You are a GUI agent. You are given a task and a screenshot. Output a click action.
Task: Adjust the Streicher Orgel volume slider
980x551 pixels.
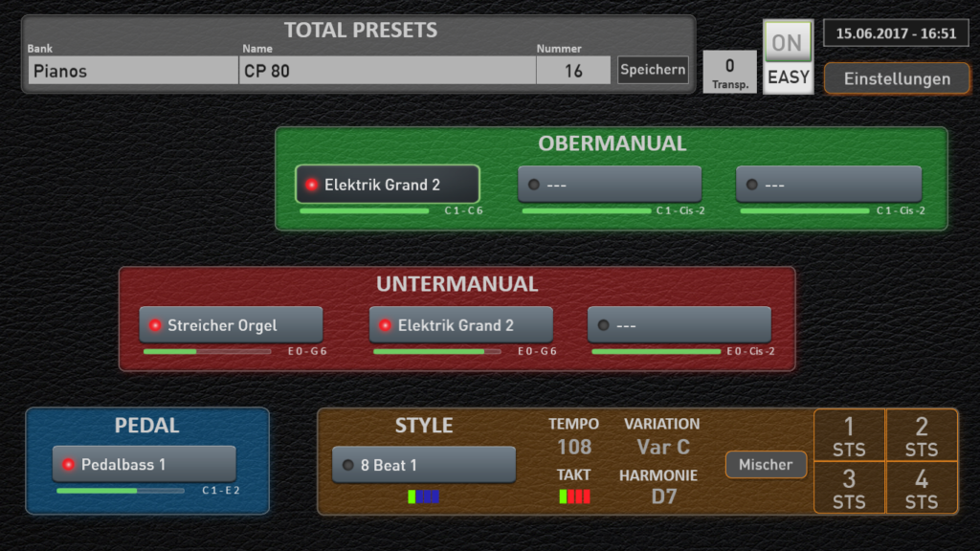pos(208,352)
